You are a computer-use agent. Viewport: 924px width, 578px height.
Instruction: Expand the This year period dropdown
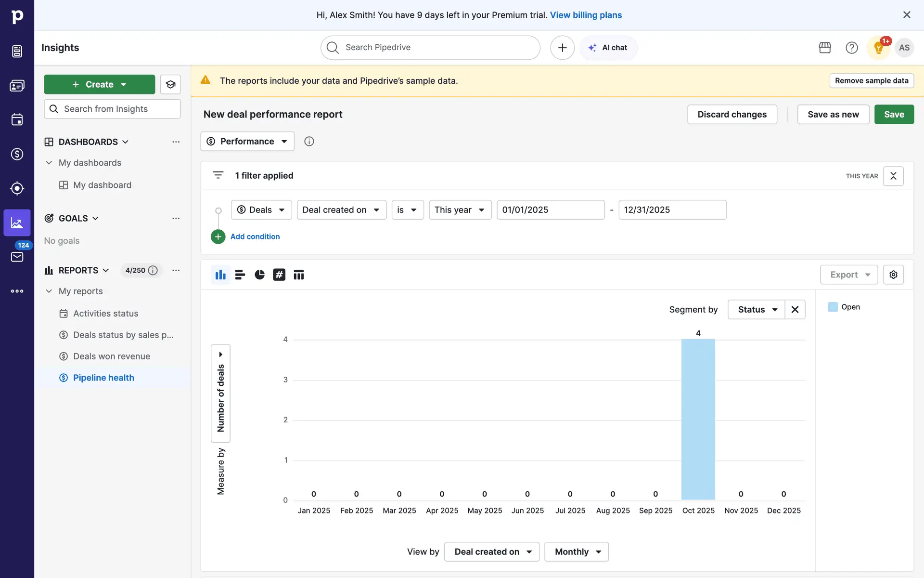(x=460, y=210)
